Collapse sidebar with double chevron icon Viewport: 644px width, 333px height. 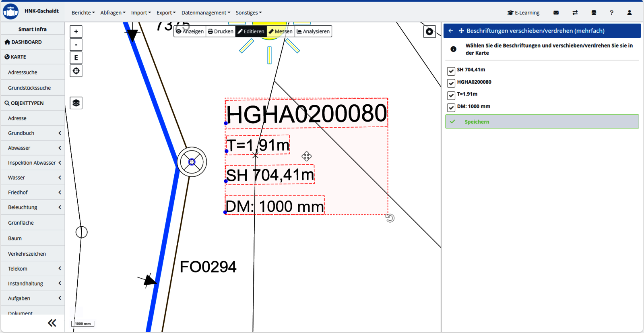52,323
